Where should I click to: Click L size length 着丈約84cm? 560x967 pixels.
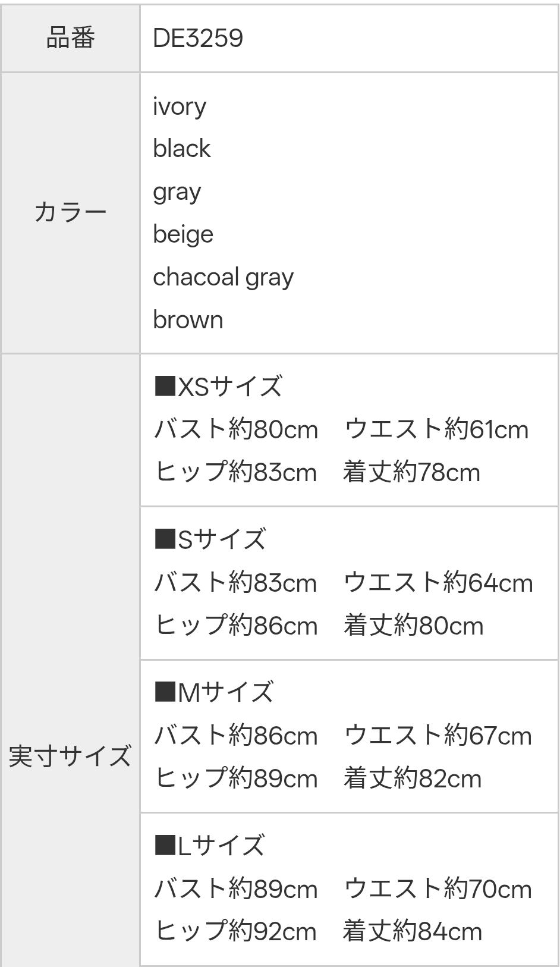(413, 931)
